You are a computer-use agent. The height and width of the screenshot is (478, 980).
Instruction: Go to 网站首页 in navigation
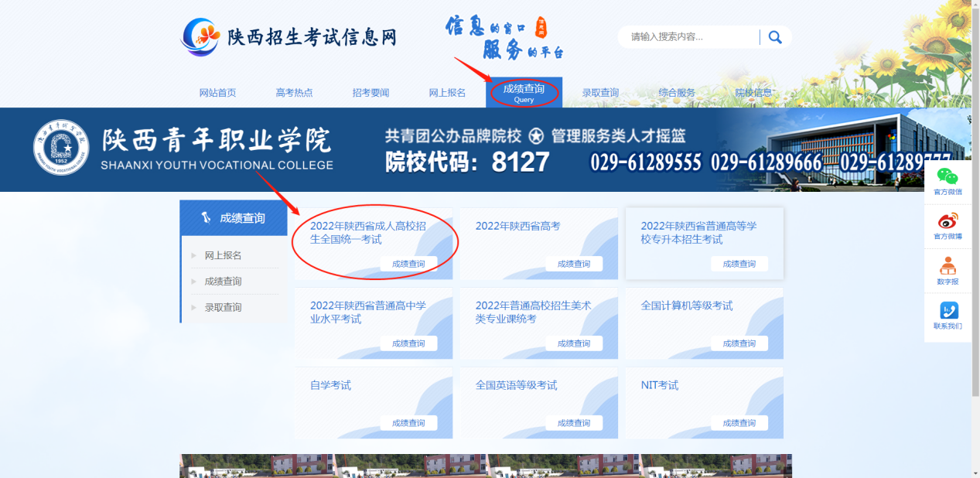click(217, 93)
